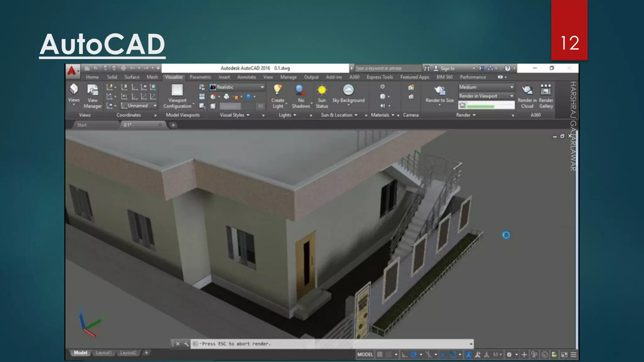Viewport: 644px width, 362px height.
Task: Click the Plot printer icon in Quick Access
Action: point(123,68)
